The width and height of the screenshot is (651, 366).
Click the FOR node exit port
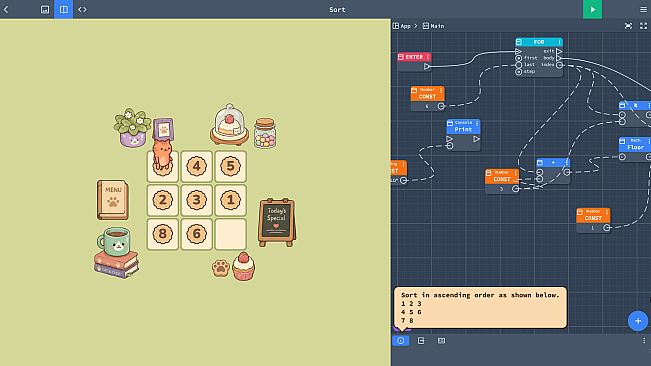(x=560, y=51)
